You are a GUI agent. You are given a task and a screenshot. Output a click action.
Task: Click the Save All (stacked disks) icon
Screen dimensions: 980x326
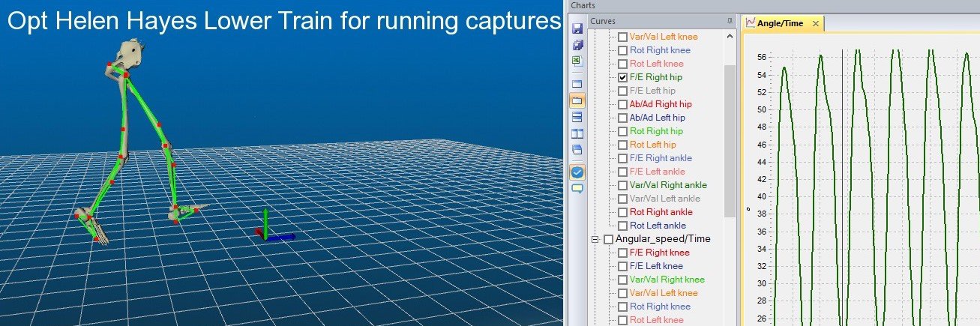(577, 45)
